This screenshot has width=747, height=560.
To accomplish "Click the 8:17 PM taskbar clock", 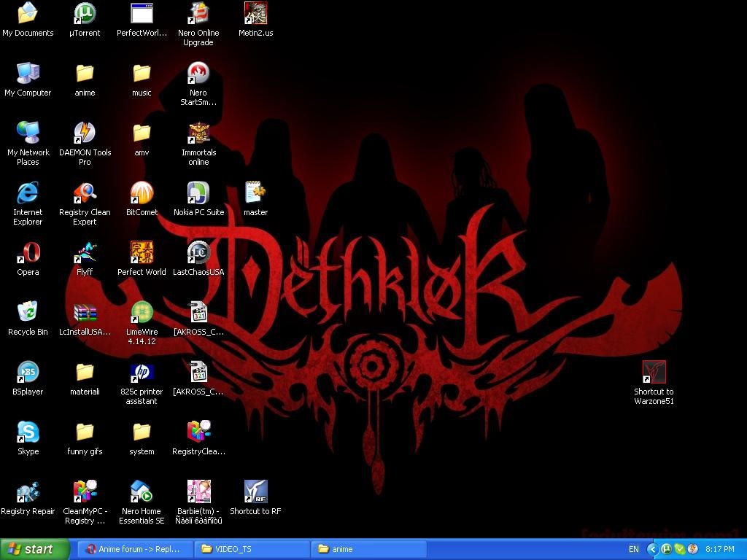I will click(x=720, y=550).
